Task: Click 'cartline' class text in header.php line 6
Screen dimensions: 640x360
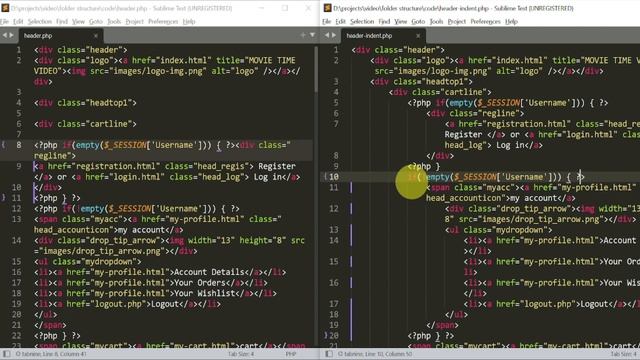Action: (x=109, y=124)
